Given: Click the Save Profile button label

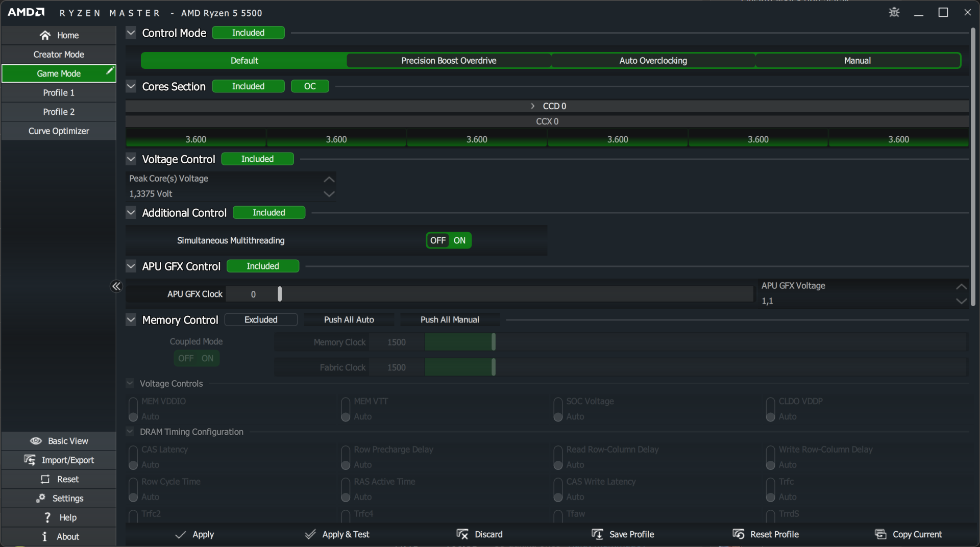Looking at the screenshot, I should coord(631,534).
